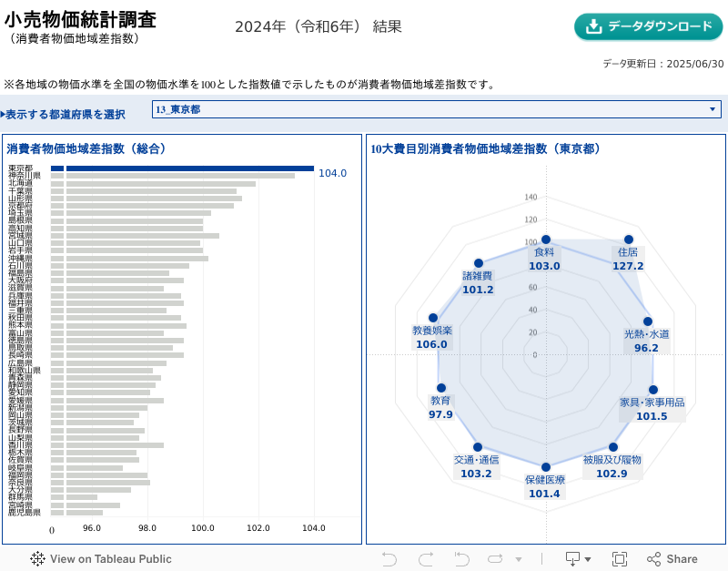
Task: Click the データ更新日：2025/06/30 text
Action: click(x=663, y=64)
